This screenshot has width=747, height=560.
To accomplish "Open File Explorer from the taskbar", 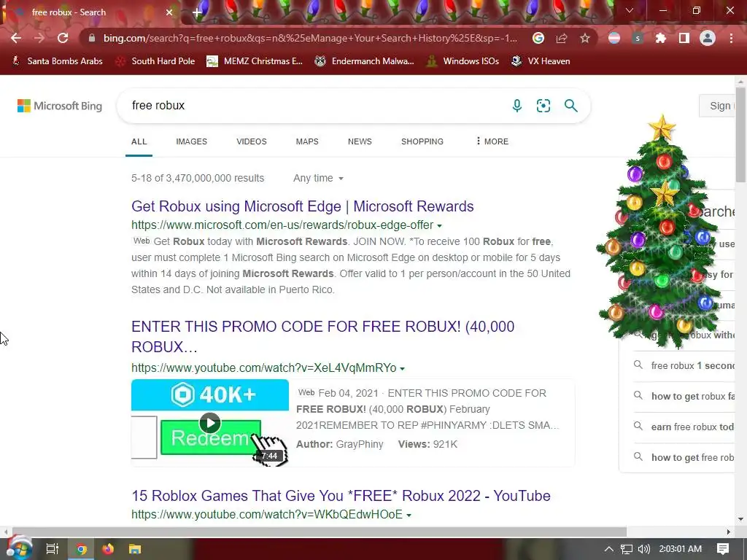I will coord(135,549).
